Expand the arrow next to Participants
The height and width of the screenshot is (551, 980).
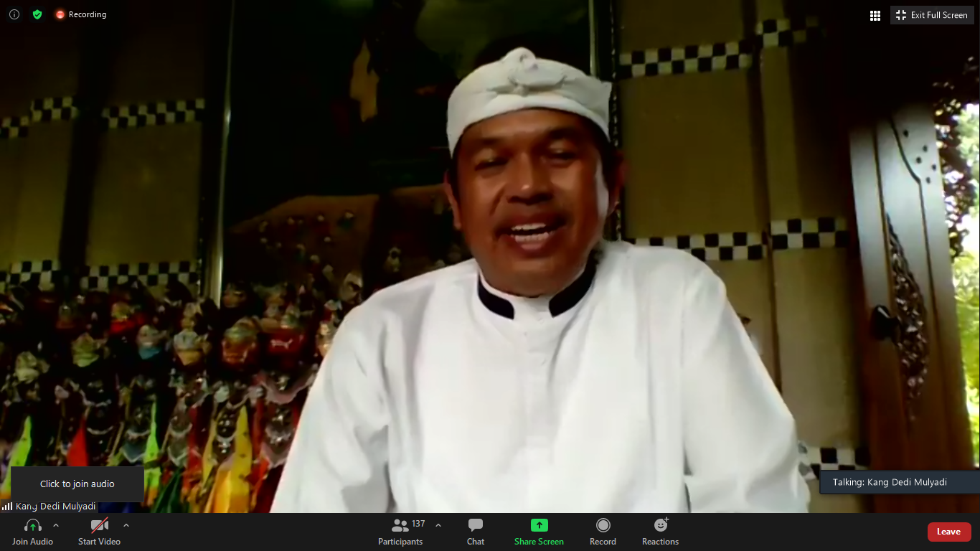click(x=438, y=525)
